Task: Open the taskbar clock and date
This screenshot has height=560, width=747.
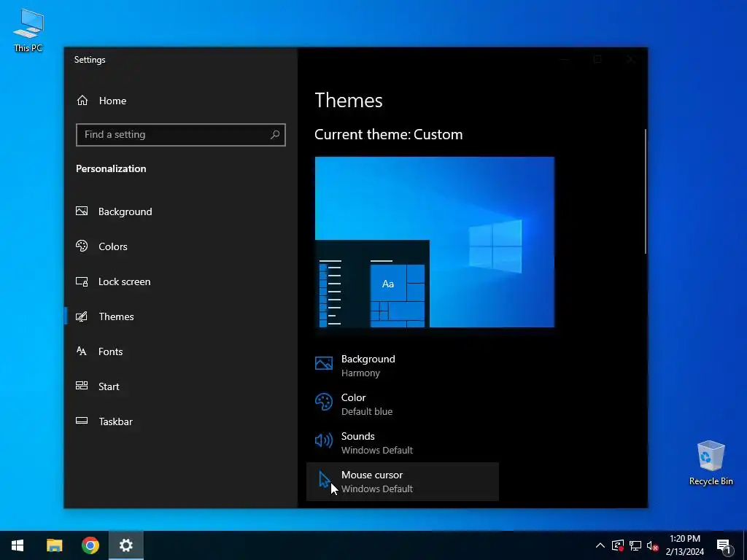Action: [684, 545]
